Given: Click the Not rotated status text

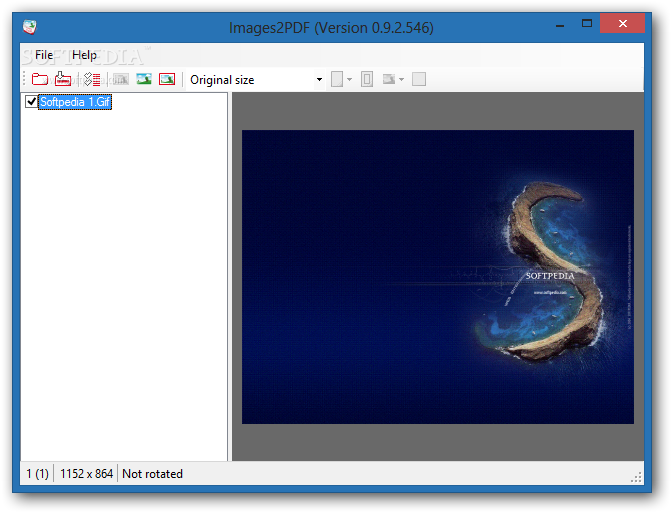Looking at the screenshot, I should [153, 474].
